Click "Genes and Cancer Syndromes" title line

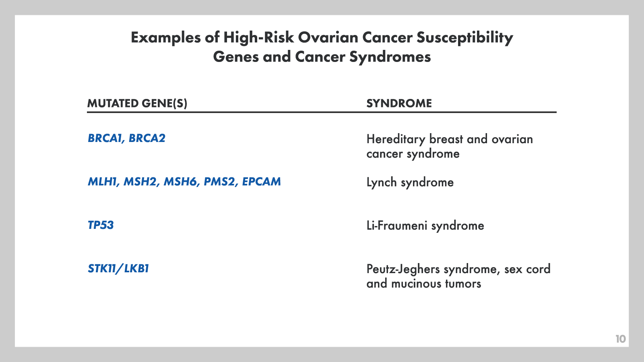[322, 57]
